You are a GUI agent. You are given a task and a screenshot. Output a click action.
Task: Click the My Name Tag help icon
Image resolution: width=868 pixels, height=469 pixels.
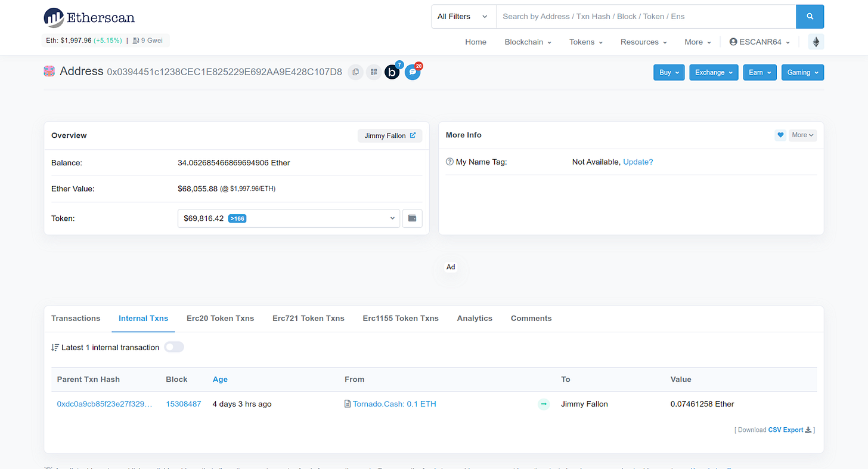tap(449, 162)
